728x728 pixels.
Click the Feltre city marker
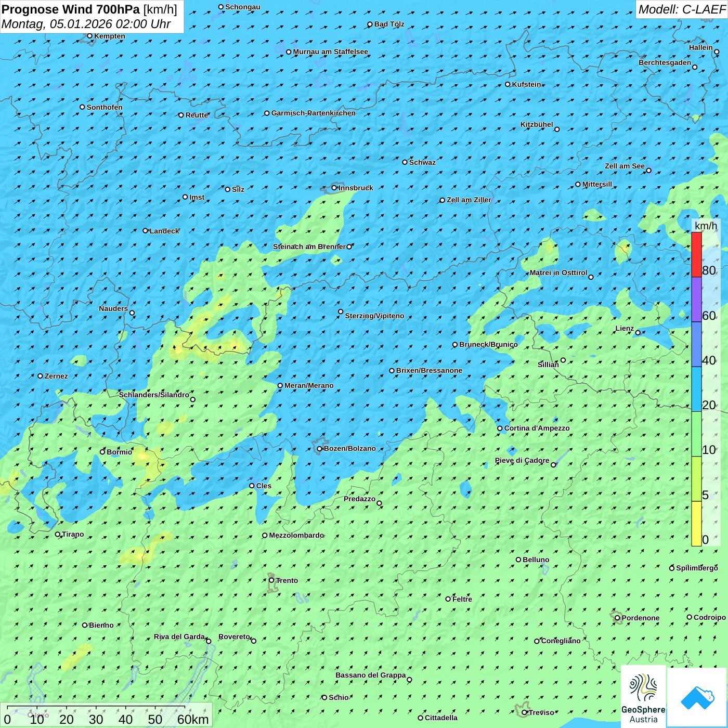[448, 599]
